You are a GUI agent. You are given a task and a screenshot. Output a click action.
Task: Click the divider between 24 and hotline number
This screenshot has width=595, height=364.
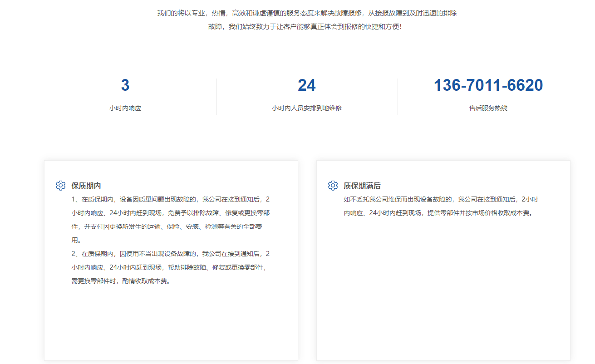(398, 96)
